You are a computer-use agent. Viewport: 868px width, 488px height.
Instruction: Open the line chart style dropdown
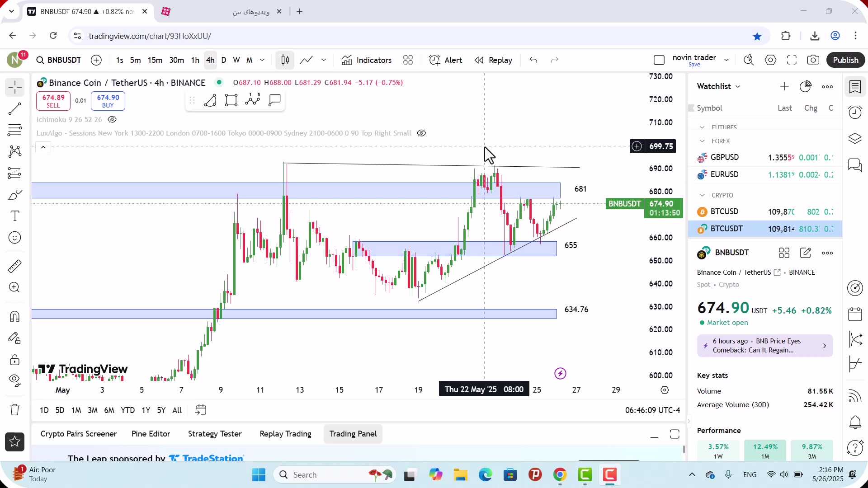324,60
